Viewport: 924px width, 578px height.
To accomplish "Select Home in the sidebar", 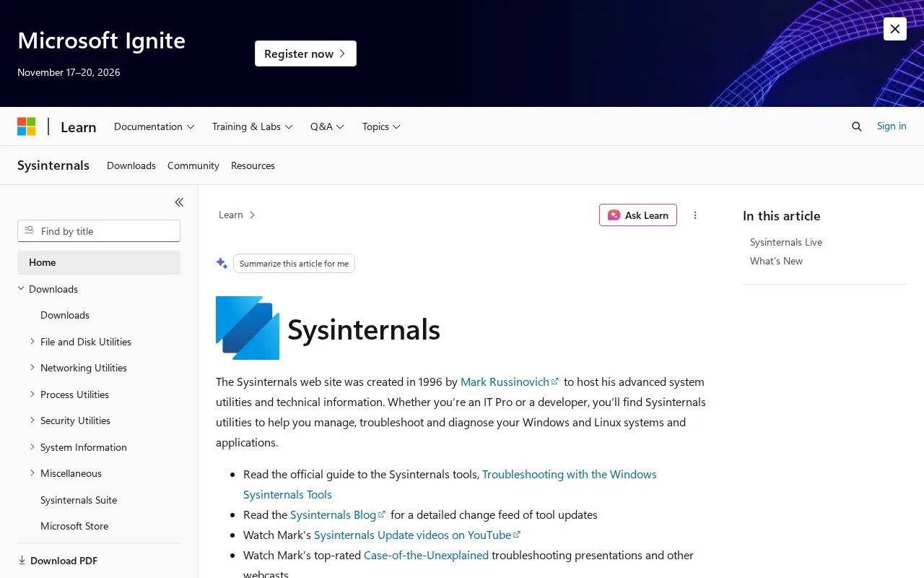I will tap(99, 262).
